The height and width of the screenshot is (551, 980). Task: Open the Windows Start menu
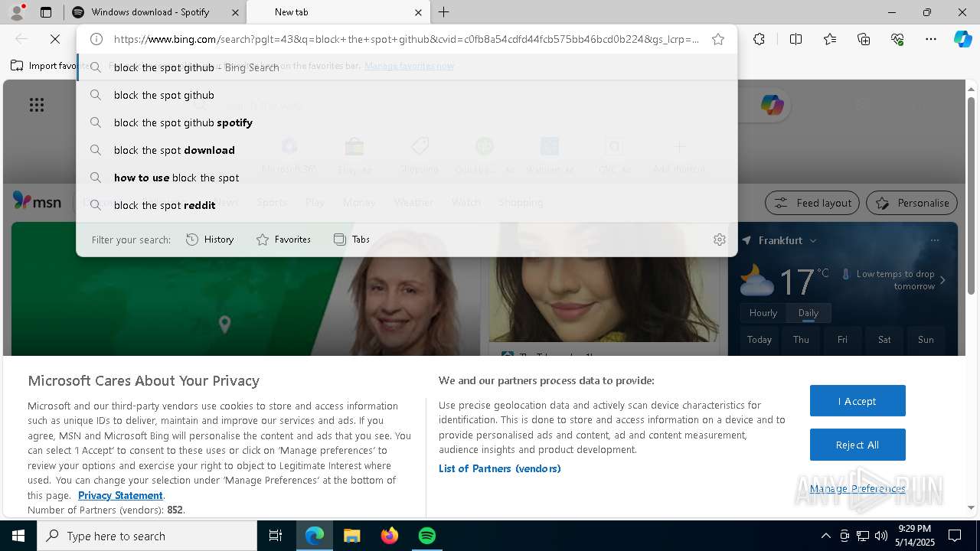click(x=18, y=536)
